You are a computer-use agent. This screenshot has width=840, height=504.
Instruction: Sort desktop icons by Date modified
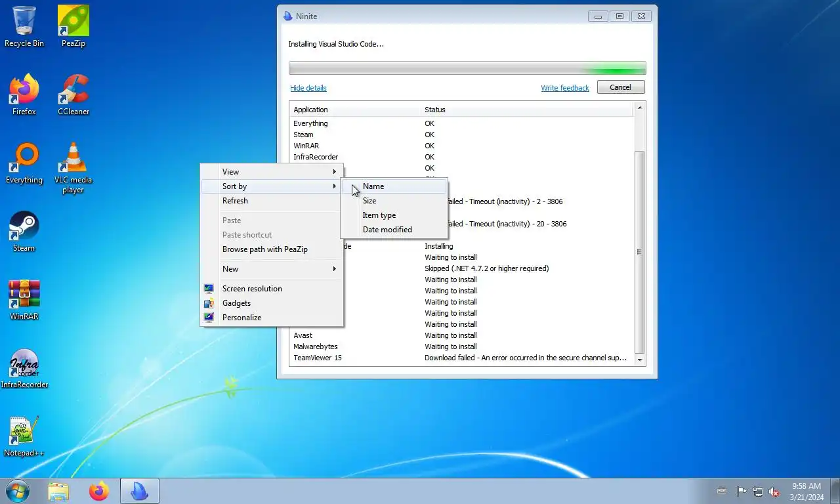tap(394, 230)
